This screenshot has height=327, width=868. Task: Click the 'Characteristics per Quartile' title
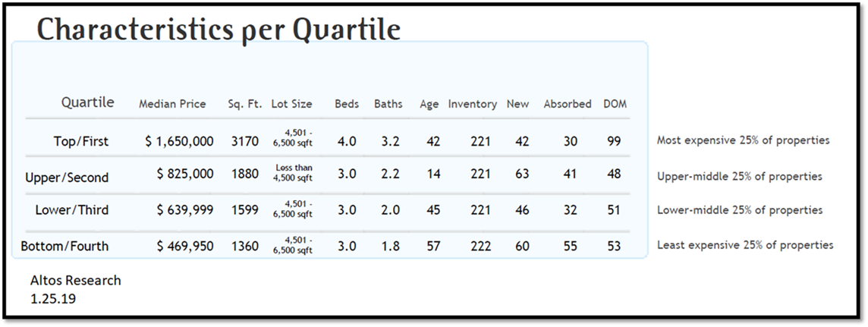219,30
